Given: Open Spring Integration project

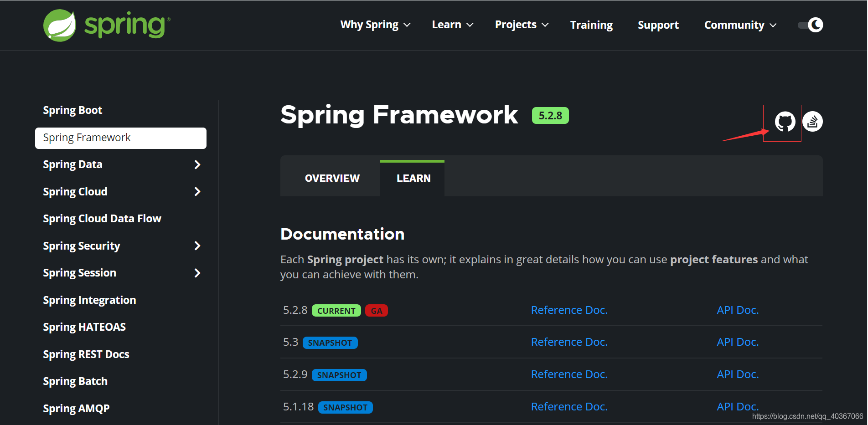Looking at the screenshot, I should [x=89, y=300].
